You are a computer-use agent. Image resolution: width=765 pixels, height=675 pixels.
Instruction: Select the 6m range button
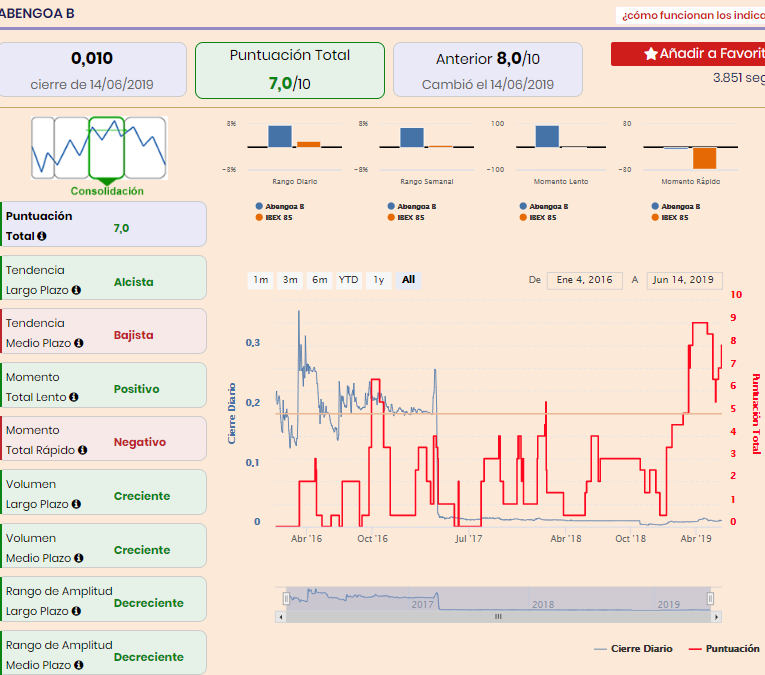pyautogui.click(x=320, y=280)
